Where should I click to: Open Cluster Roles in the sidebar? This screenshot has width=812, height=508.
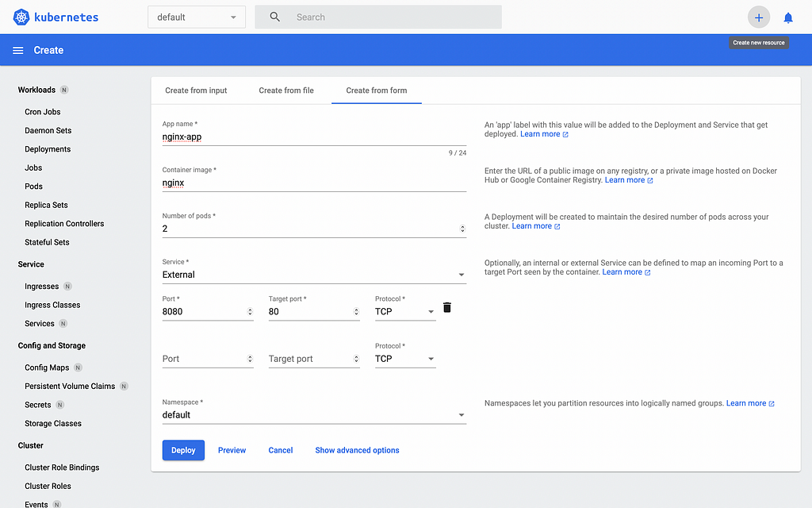[48, 487]
